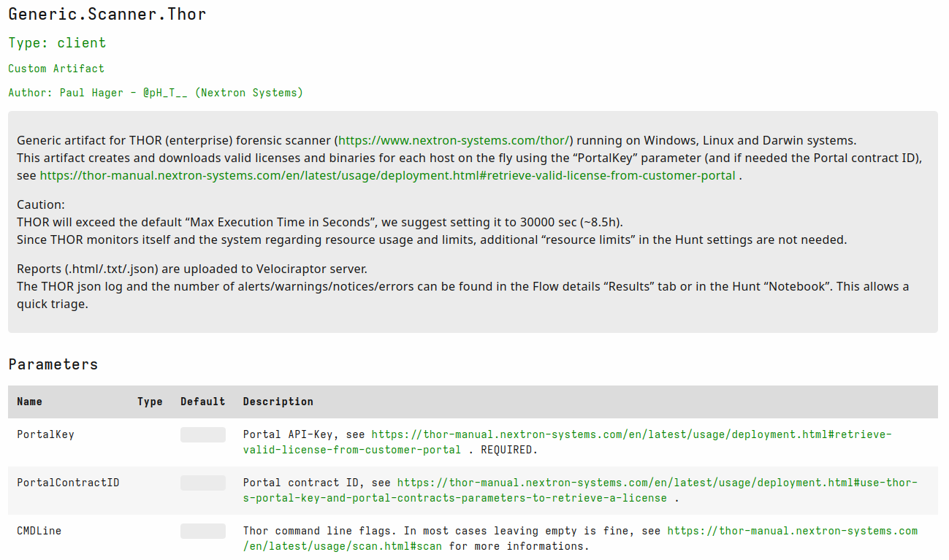
Task: Click the "Type: client" label
Action: (57, 43)
